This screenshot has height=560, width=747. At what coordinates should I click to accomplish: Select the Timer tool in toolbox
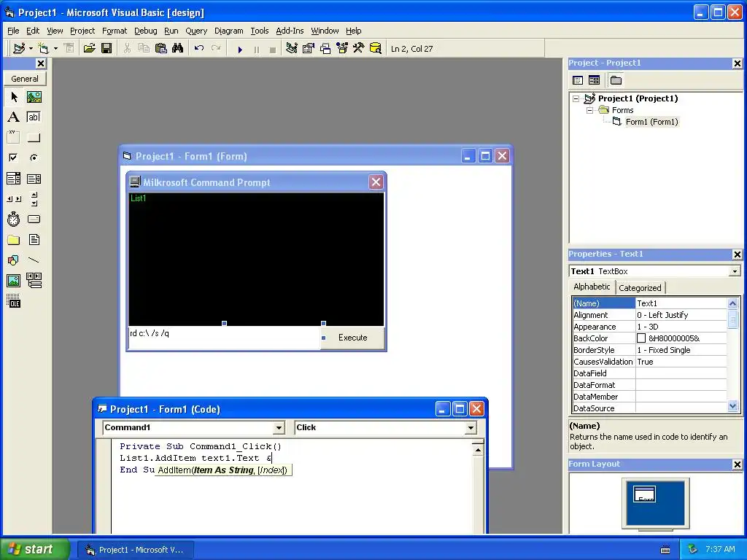click(x=14, y=219)
